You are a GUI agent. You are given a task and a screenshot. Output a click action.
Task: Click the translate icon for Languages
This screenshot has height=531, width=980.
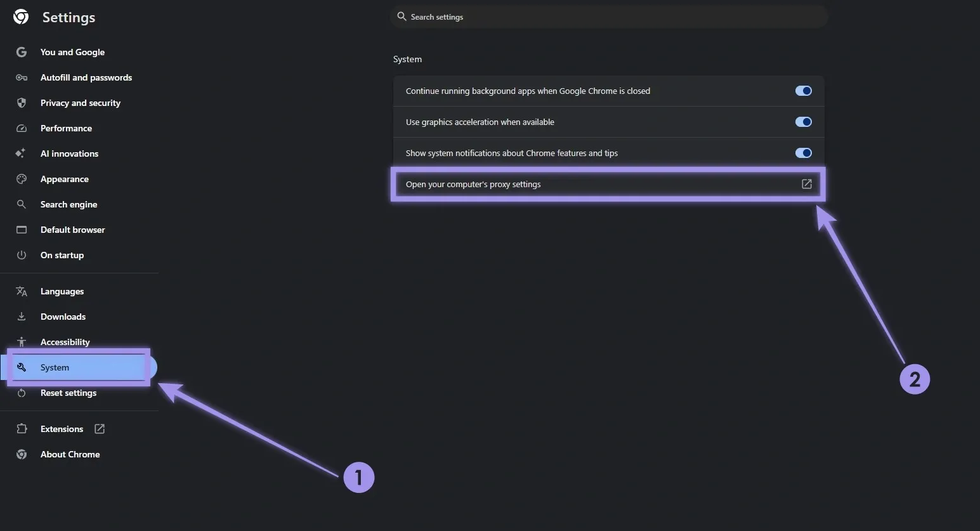click(22, 291)
